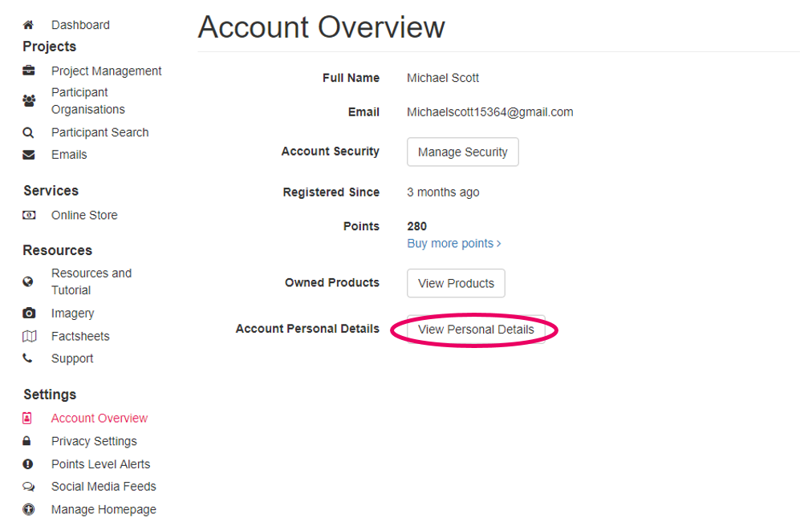Click the Registered Since label
Screen dimensions: 812x526
[331, 192]
